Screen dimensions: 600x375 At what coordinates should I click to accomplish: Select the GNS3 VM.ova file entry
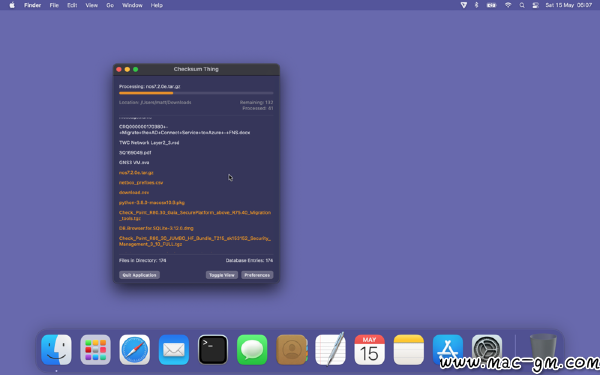tap(134, 163)
